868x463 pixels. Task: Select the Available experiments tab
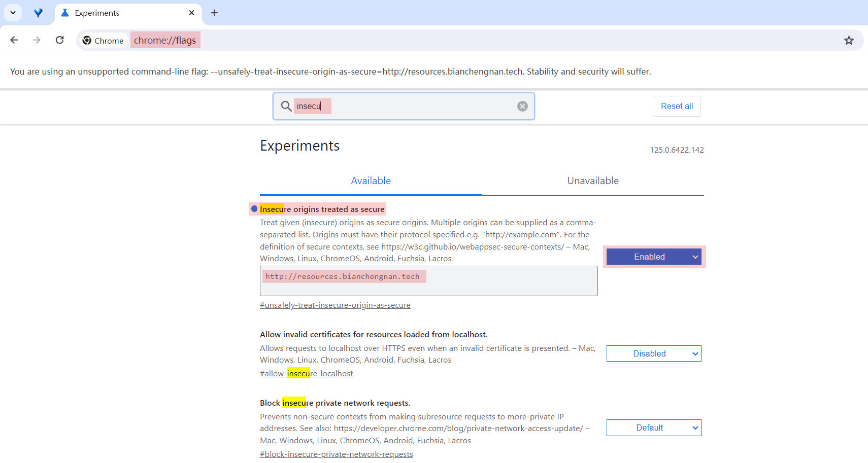(x=371, y=181)
